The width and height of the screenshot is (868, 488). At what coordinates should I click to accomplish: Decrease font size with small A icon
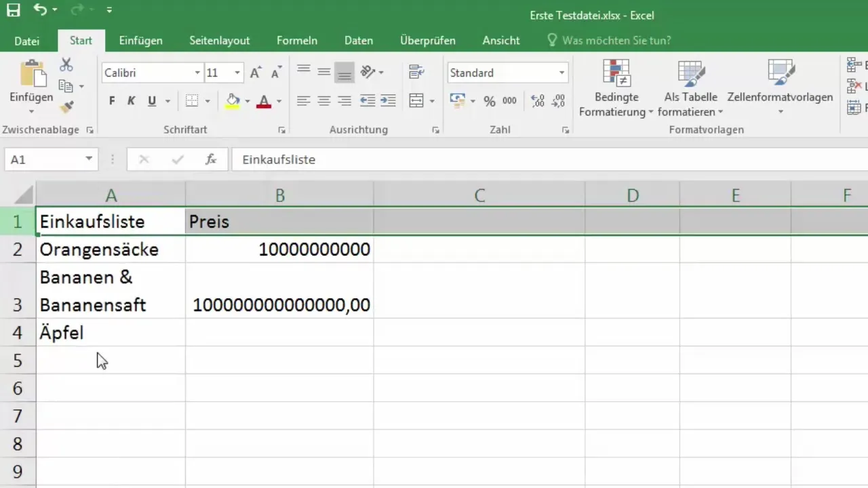276,73
